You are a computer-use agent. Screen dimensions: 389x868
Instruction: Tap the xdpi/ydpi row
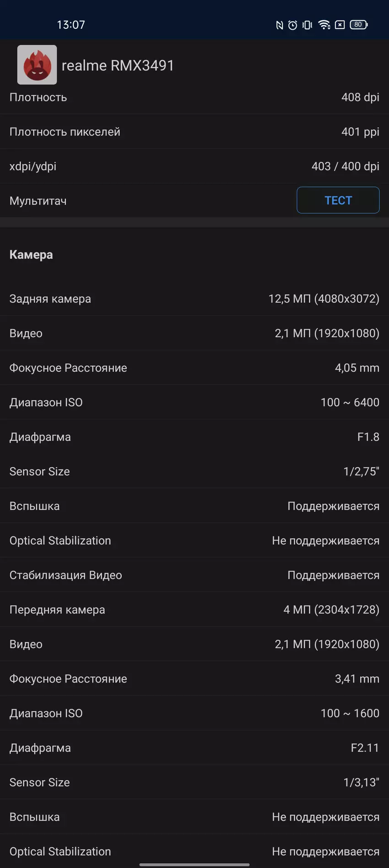(x=194, y=166)
